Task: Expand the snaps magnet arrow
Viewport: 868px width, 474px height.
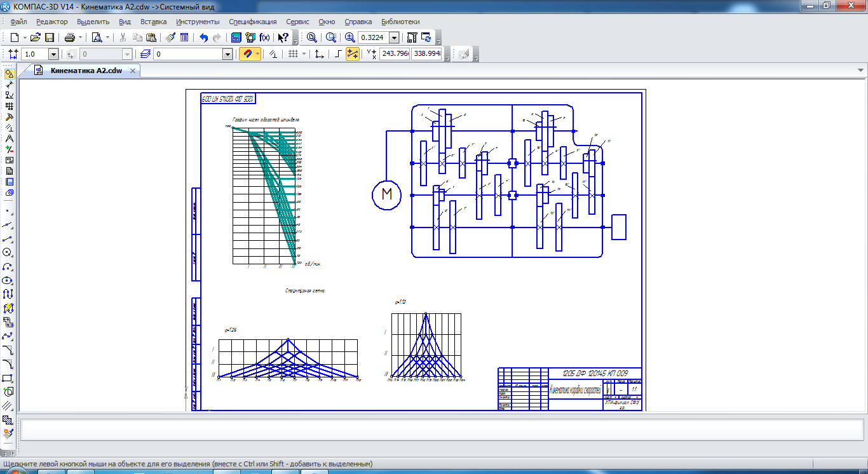Action: (257, 55)
